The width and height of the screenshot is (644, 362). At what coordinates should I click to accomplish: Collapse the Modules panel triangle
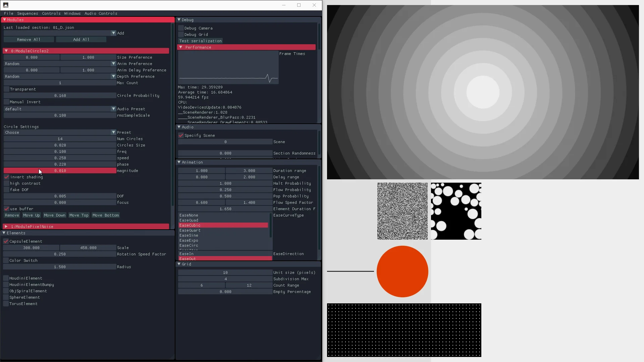tap(4, 20)
